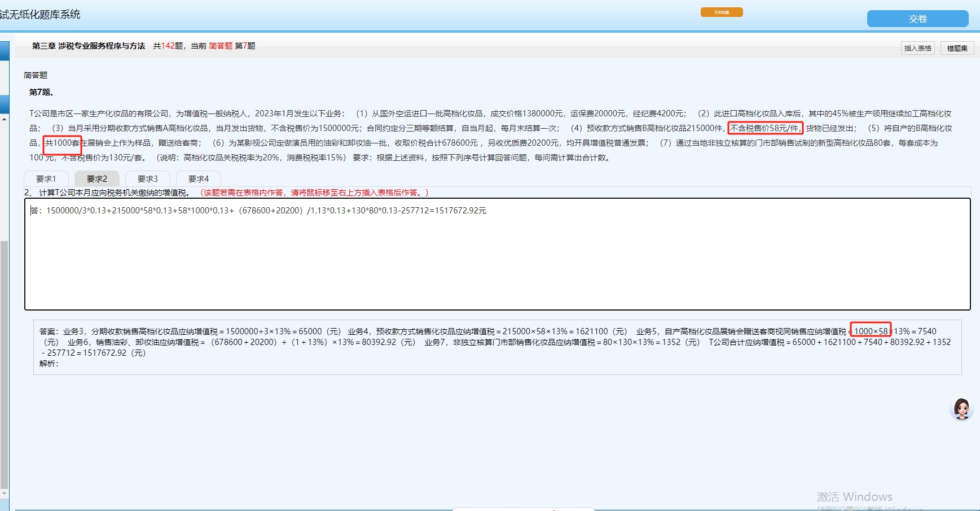Click the 答案 label in the answer panel
Screen dimensions: 980x511
click(49, 331)
